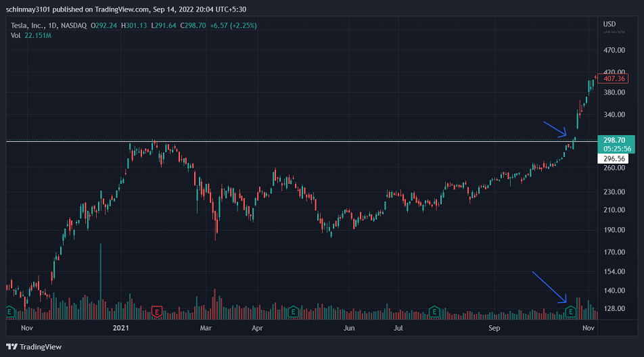Click the Mar label on time axis
This screenshot has width=644, height=357.
pyautogui.click(x=206, y=328)
